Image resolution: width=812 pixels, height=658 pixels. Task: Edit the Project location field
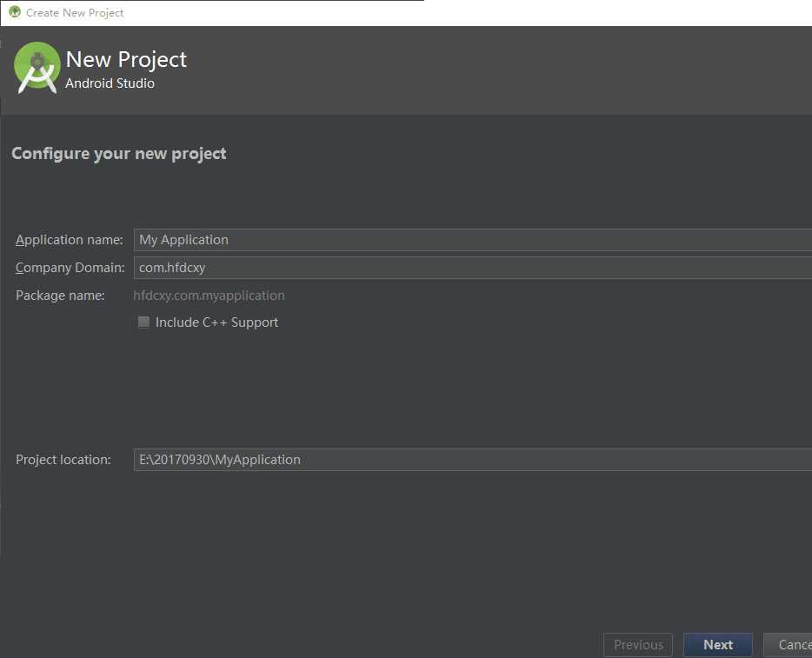472,460
